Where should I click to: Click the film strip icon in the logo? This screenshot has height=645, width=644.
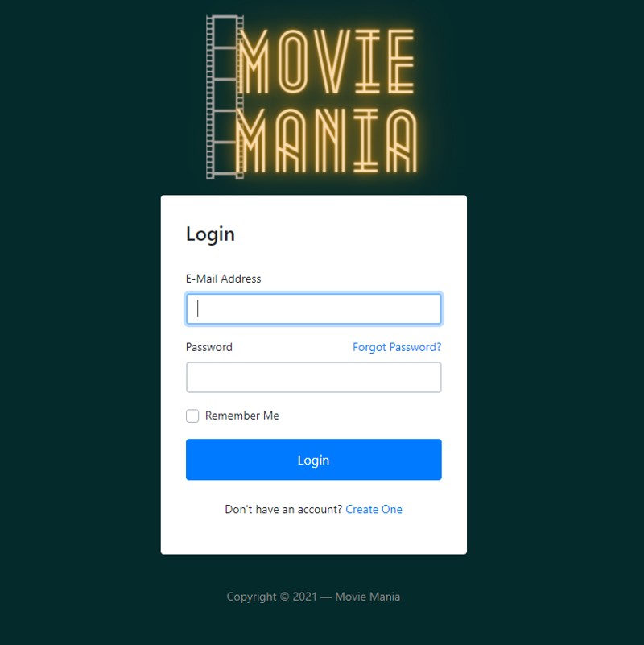pyautogui.click(x=225, y=97)
